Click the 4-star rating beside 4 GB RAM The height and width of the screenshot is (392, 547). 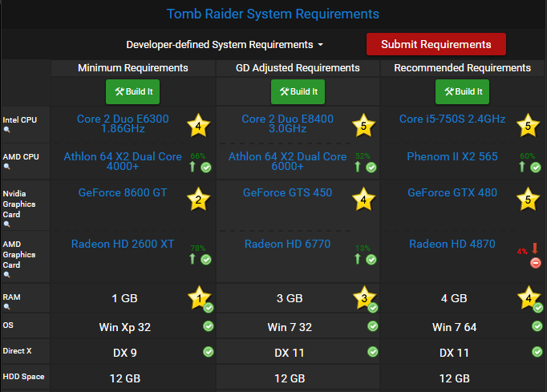click(x=529, y=298)
